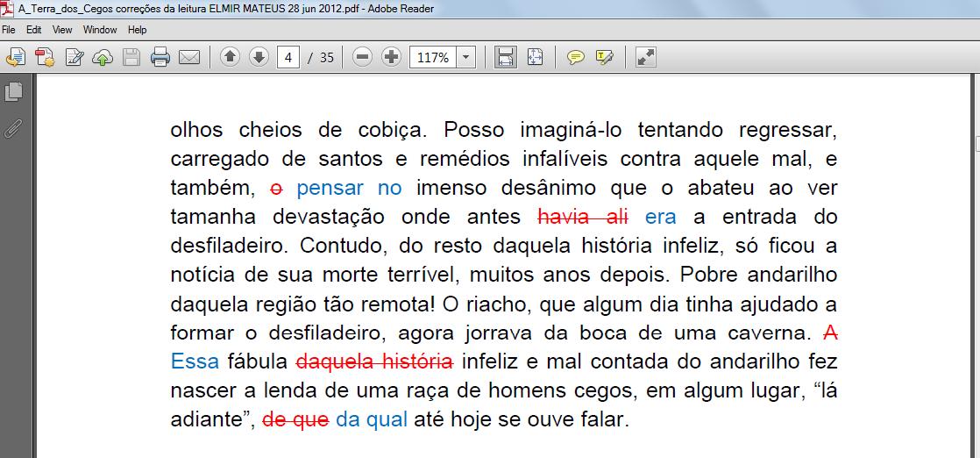
Task: Click the save file floppy icon
Action: click(x=131, y=58)
